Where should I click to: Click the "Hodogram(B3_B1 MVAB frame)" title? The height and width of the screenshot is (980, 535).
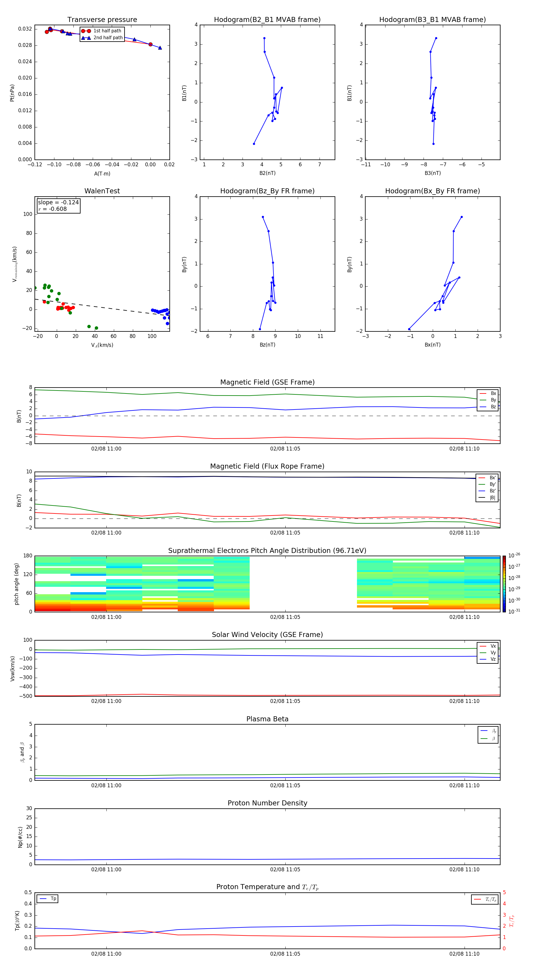(x=432, y=20)
